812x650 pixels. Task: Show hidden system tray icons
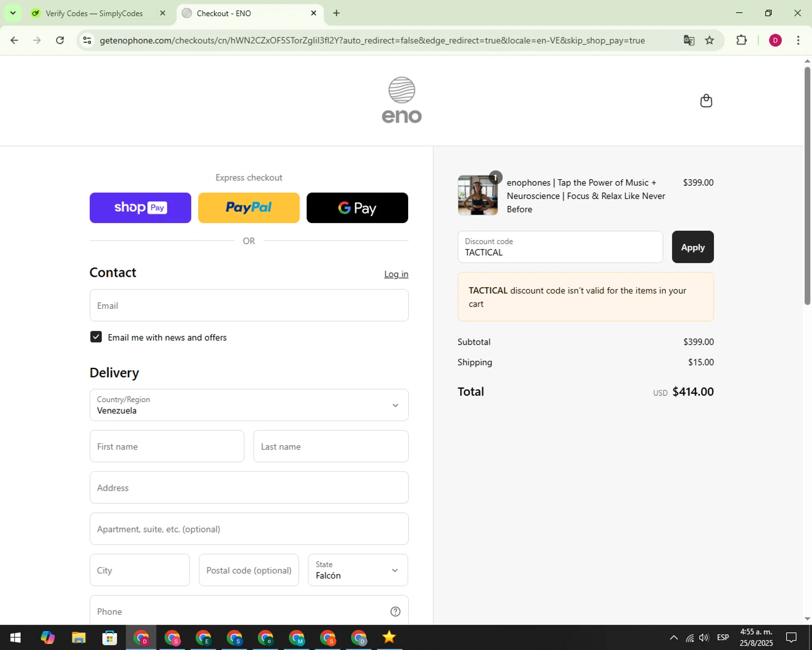(x=673, y=638)
